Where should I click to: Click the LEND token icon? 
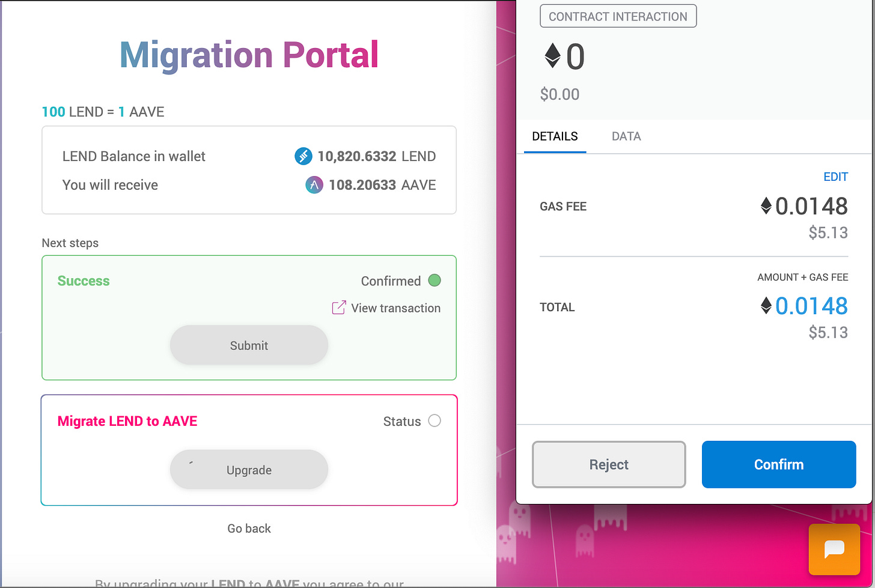[303, 157]
